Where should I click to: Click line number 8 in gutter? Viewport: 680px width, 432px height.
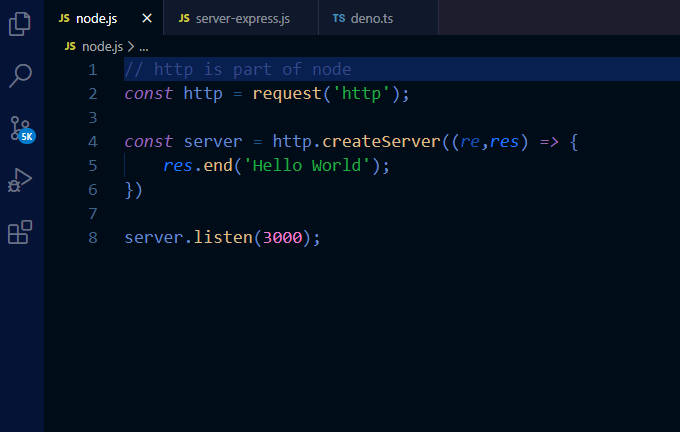pyautogui.click(x=92, y=238)
